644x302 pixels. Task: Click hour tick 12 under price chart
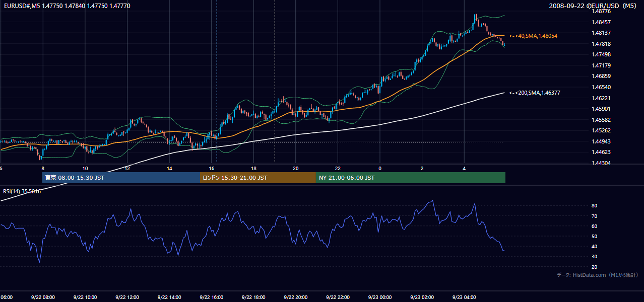[x=127, y=168]
